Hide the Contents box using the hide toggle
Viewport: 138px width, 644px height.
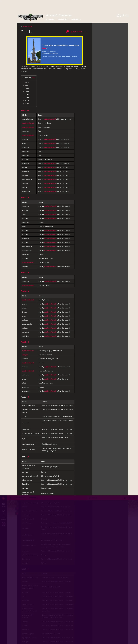33,78
